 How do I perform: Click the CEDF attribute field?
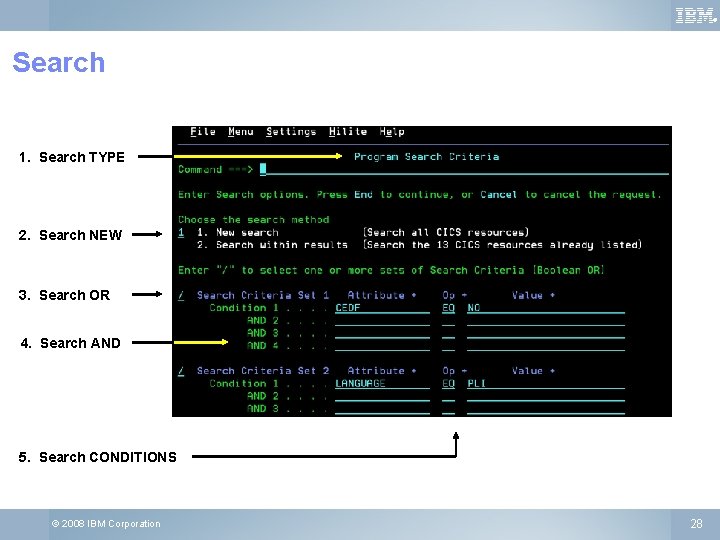pos(382,308)
